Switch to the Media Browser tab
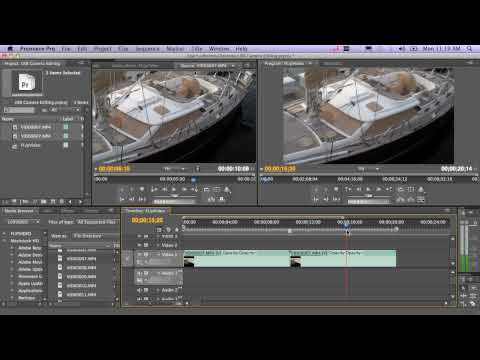 19,211
